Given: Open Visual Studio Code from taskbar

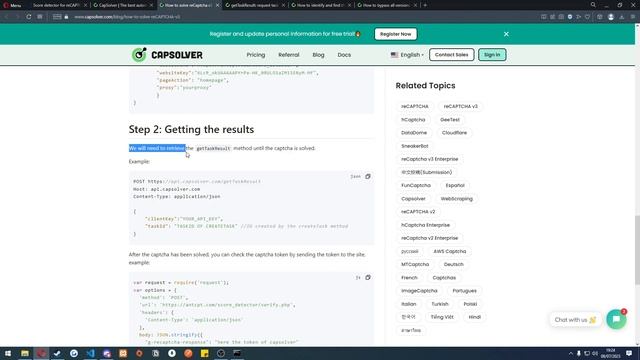Looking at the screenshot, I should point(90,353).
